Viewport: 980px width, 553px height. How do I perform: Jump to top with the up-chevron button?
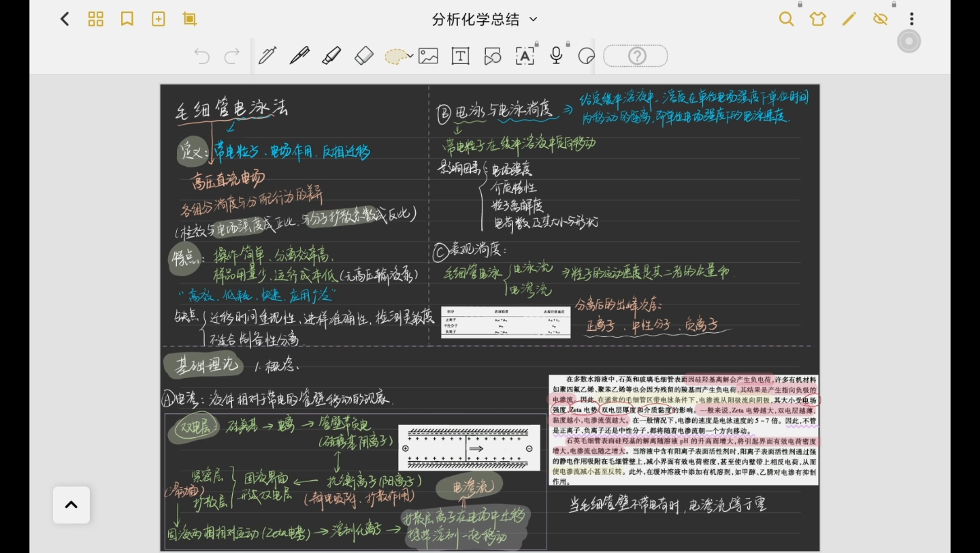tap(71, 505)
